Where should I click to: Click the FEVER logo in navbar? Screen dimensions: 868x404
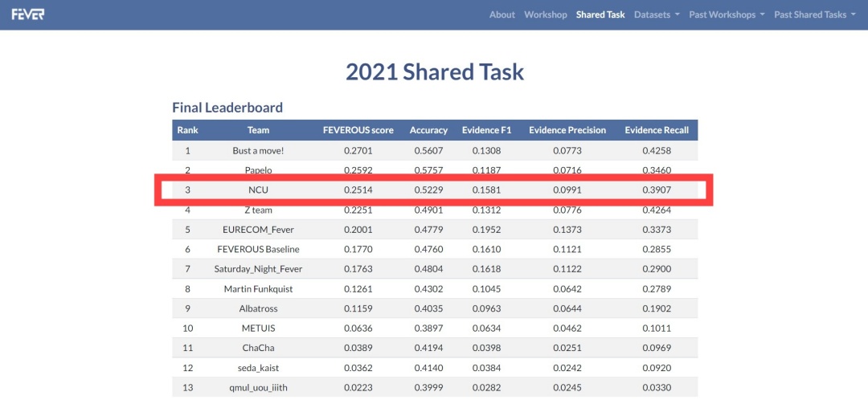pos(28,14)
